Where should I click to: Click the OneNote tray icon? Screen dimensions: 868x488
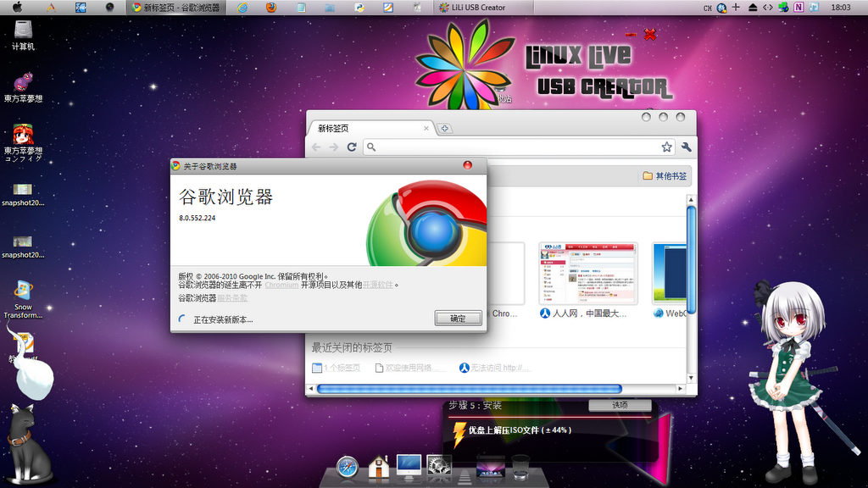coord(798,7)
